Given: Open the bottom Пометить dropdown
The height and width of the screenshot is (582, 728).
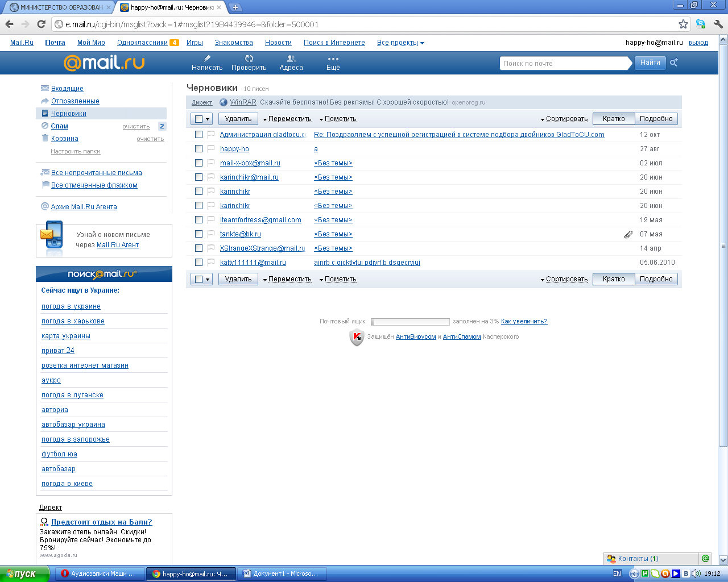Looking at the screenshot, I should point(338,279).
